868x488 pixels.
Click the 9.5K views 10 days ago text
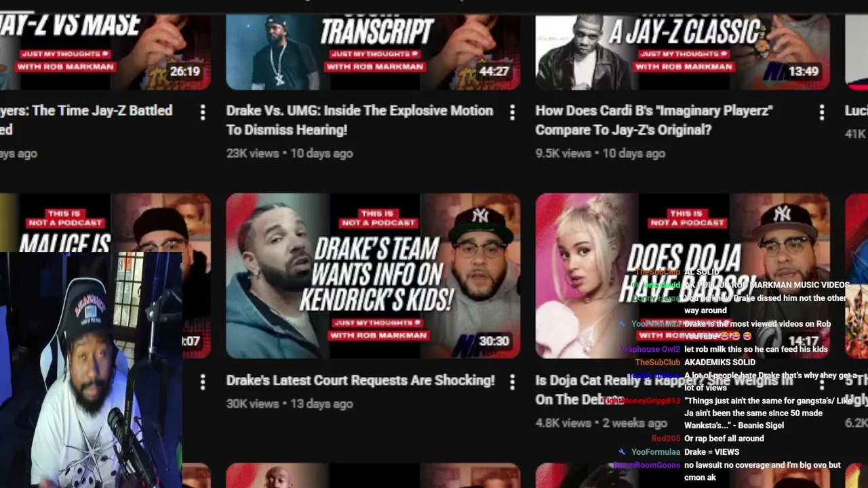pos(600,153)
